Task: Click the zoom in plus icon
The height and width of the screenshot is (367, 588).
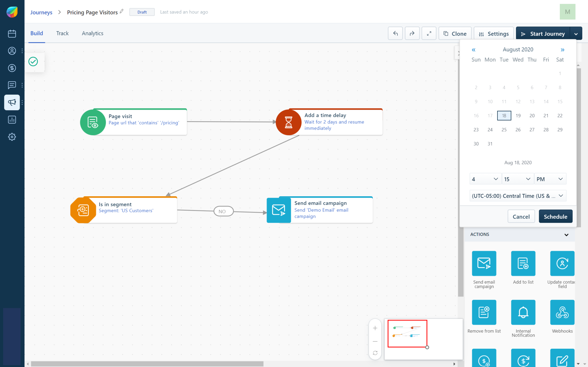Action: [375, 328]
